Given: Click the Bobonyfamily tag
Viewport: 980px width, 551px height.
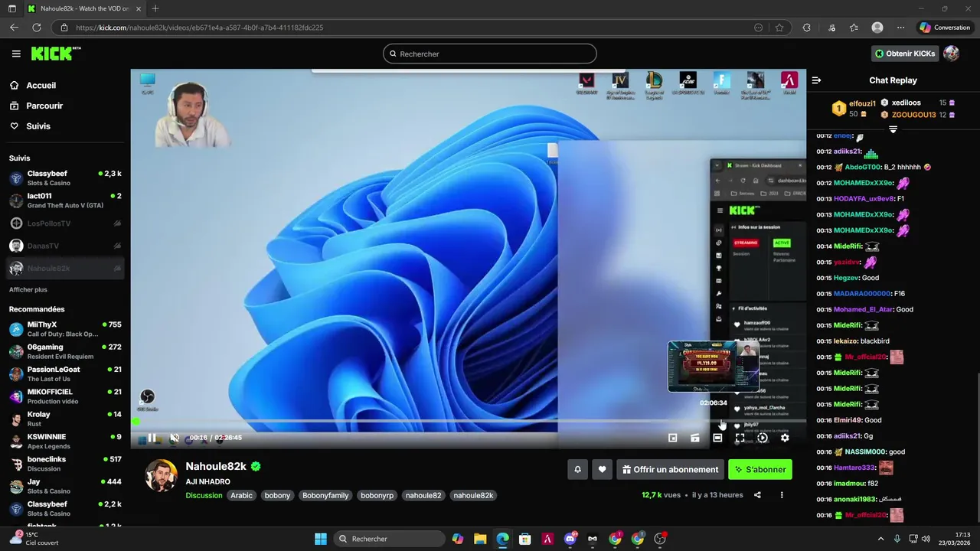Looking at the screenshot, I should pos(325,495).
